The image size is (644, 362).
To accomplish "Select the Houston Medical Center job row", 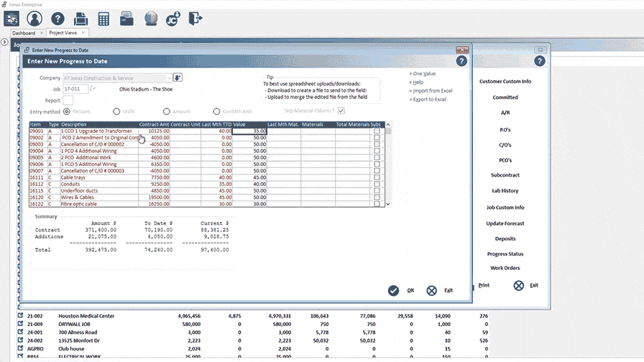I will pyautogui.click(x=252, y=315).
